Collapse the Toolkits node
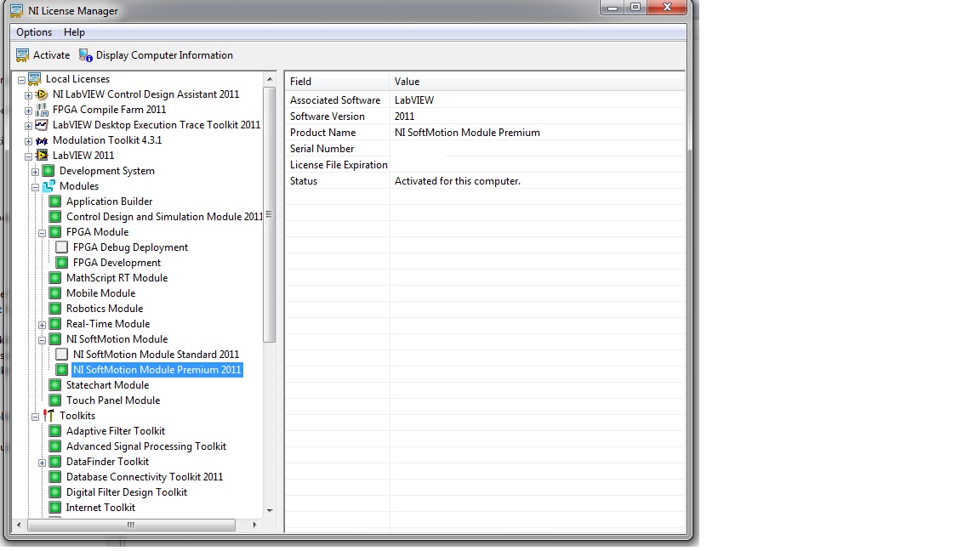The height and width of the screenshot is (551, 980). 36,417
